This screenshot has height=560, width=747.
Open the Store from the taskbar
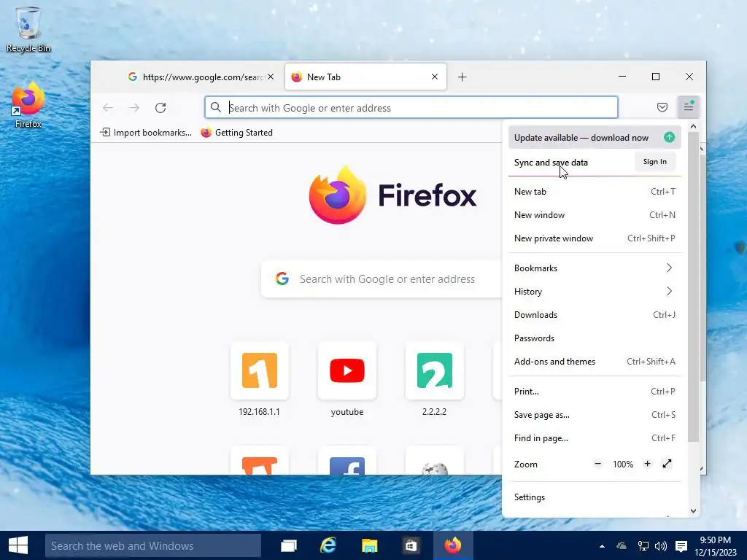411,545
